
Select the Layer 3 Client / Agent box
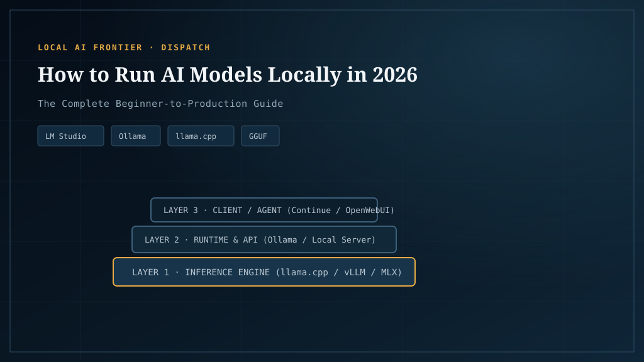pos(264,210)
